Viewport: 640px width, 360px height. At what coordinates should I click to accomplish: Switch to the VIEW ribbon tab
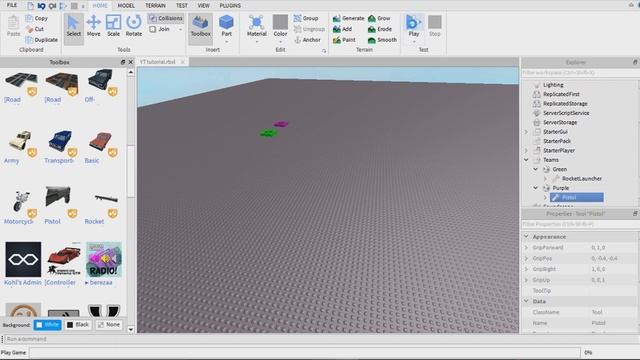(x=203, y=6)
